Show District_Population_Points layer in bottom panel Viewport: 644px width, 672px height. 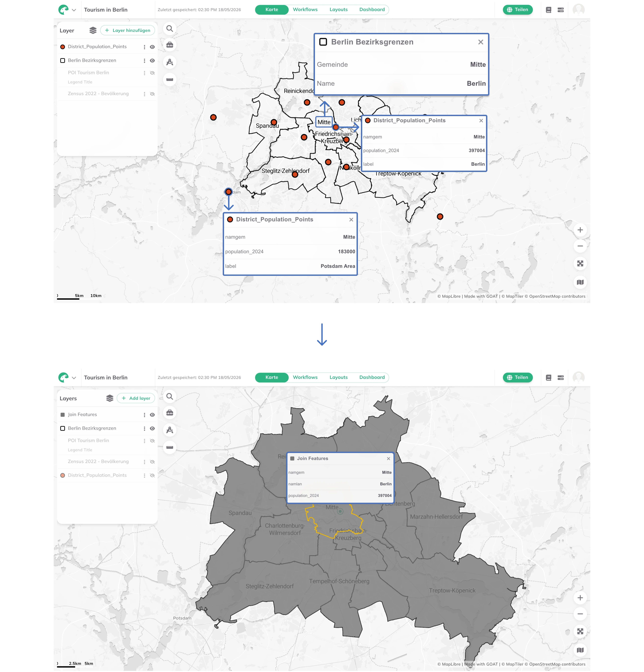(x=152, y=476)
